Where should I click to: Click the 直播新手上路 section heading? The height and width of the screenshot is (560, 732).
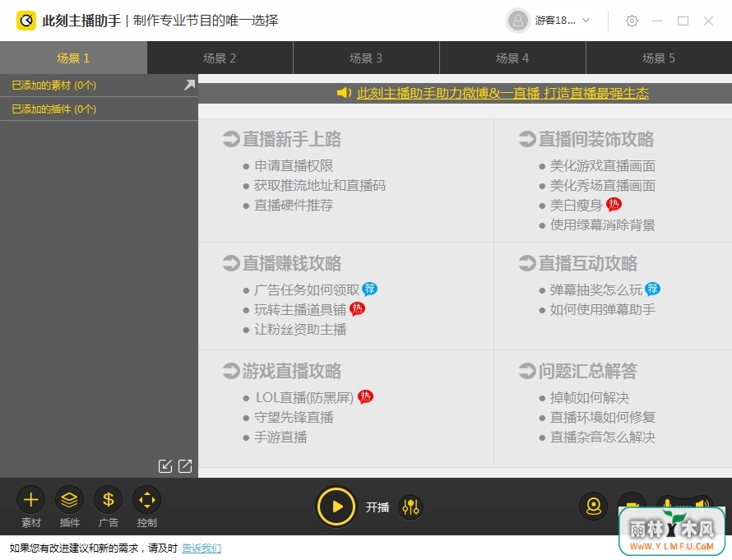291,139
